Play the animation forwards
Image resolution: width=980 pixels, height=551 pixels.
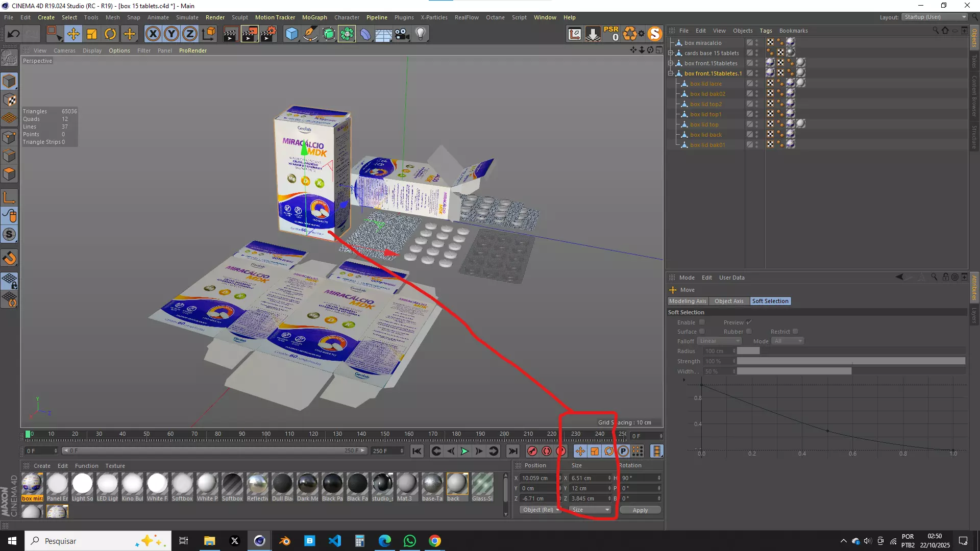464,451
